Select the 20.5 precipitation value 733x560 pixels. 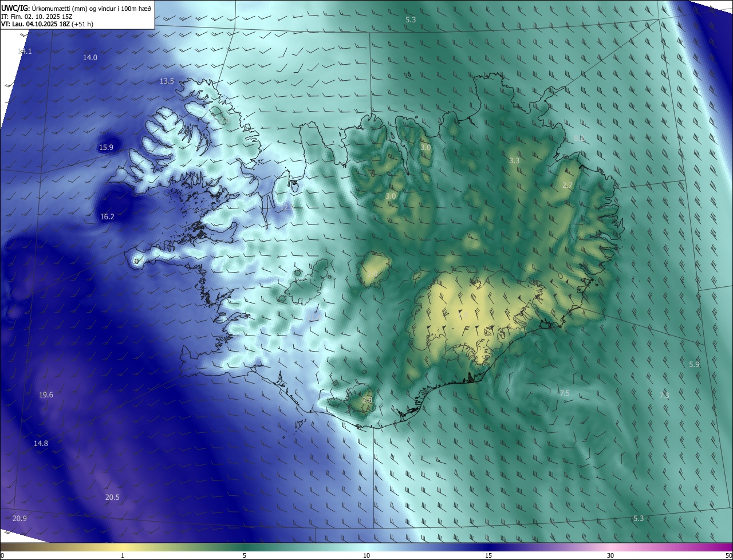pos(112,498)
